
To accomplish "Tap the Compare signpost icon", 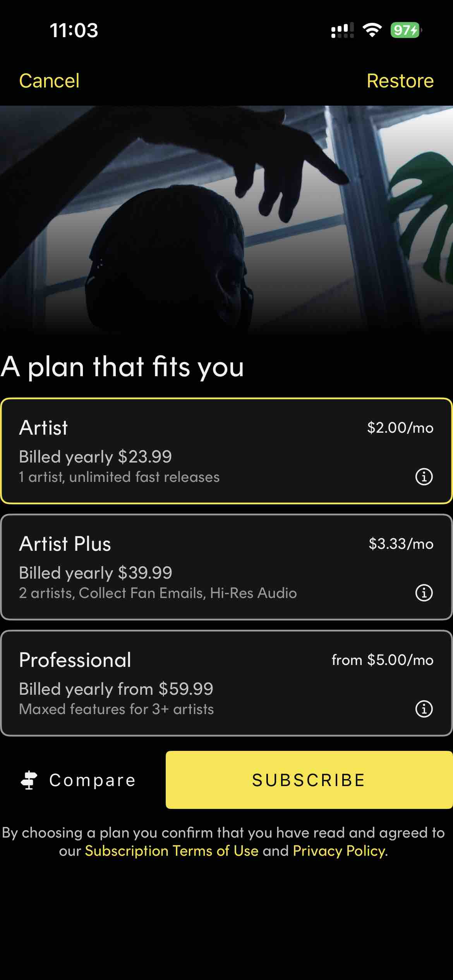I will (29, 780).
